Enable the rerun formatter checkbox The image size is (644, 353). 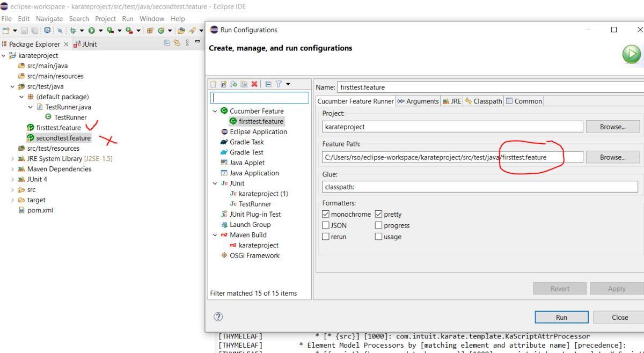[x=326, y=237]
